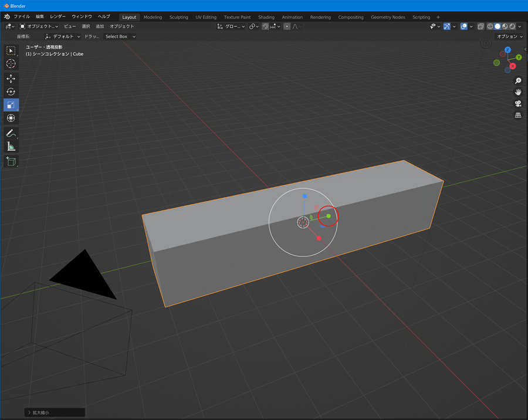Image resolution: width=528 pixels, height=420 pixels.
Task: Toggle X-ray display mode
Action: (x=480, y=26)
